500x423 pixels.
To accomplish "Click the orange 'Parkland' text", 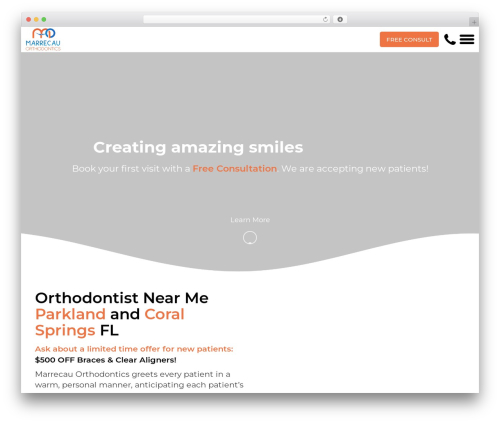I will click(x=70, y=314).
